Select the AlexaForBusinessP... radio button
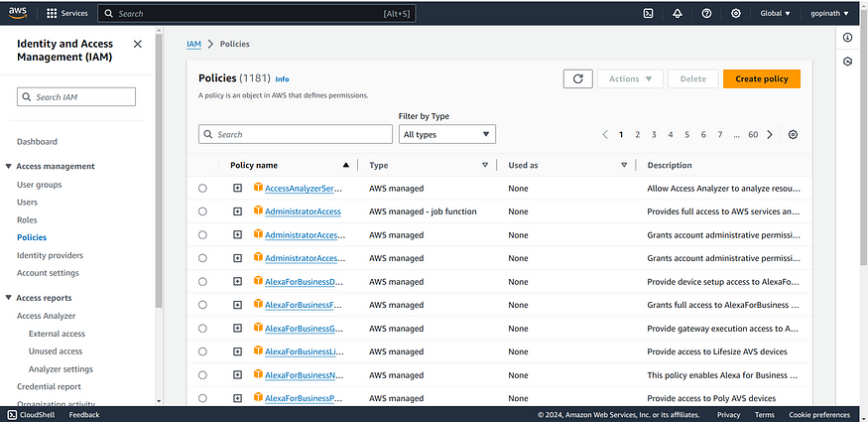This screenshot has height=422, width=868. tap(202, 398)
